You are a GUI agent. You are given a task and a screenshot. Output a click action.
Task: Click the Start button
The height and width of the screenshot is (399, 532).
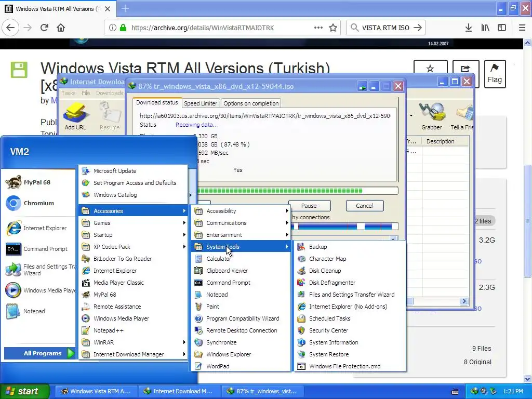coord(25,391)
